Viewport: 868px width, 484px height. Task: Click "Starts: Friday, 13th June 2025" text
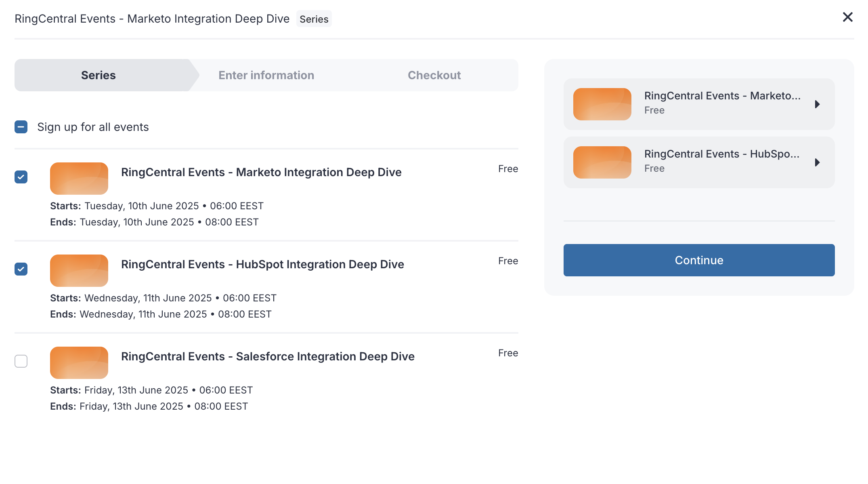[119, 390]
